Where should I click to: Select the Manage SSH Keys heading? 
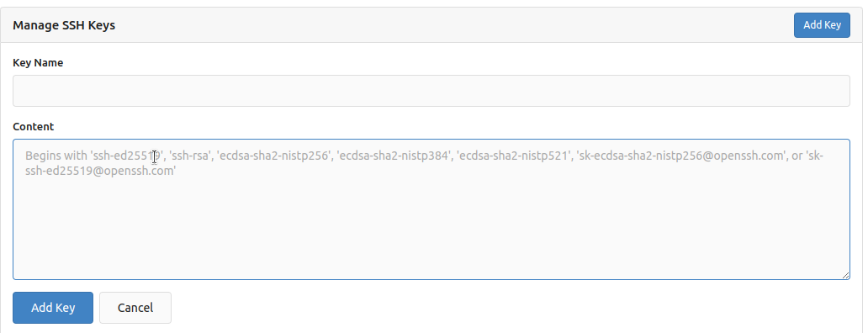pyautogui.click(x=64, y=25)
